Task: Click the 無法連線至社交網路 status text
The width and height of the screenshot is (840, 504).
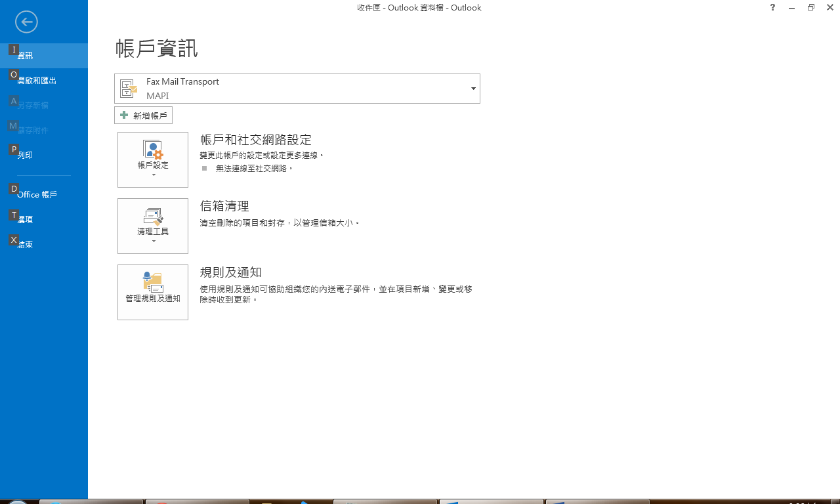Action: [x=255, y=169]
